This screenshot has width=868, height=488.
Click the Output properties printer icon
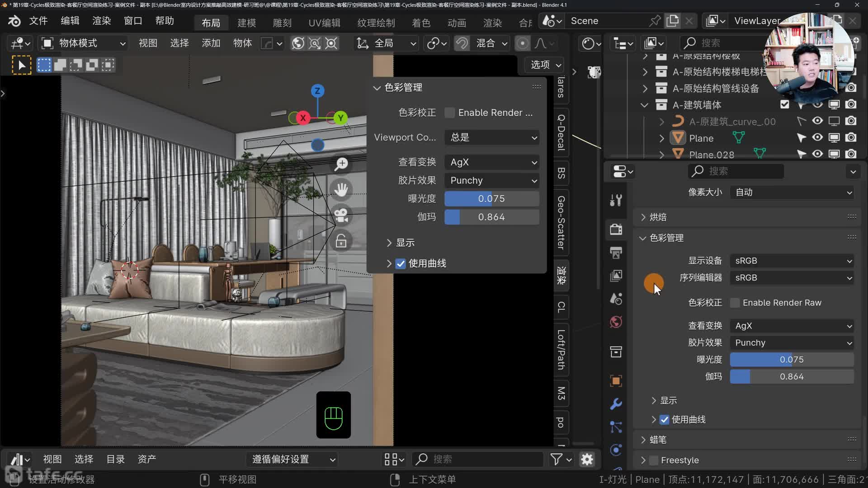616,253
